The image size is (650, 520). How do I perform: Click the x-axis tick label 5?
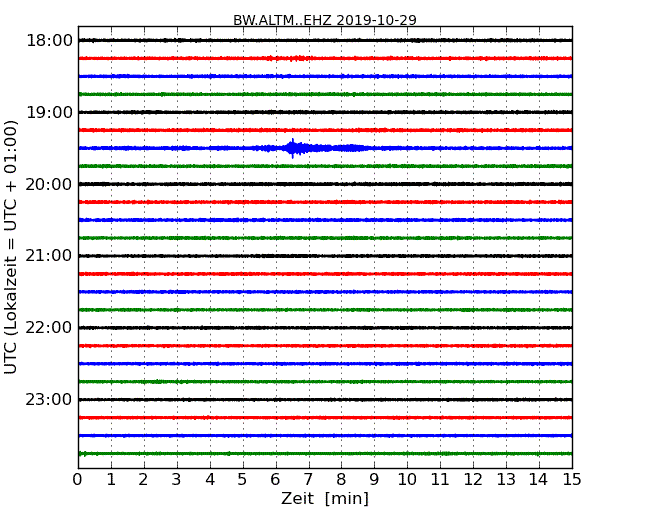point(242,479)
